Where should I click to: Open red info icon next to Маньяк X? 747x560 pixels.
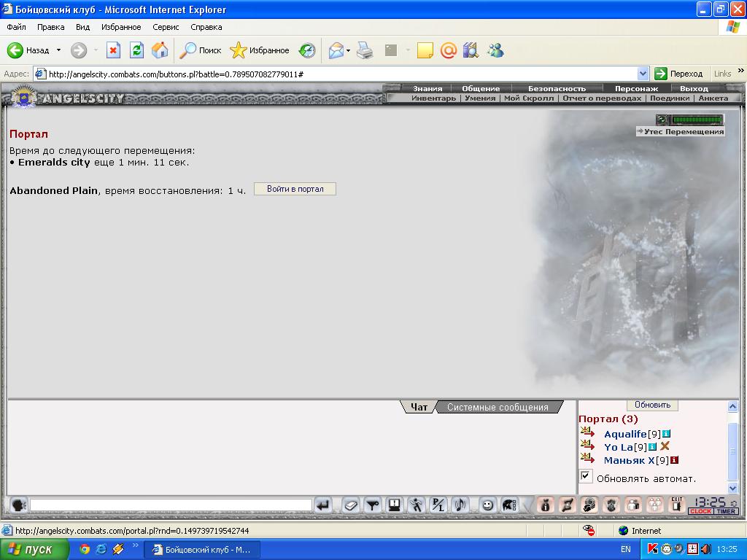(674, 460)
